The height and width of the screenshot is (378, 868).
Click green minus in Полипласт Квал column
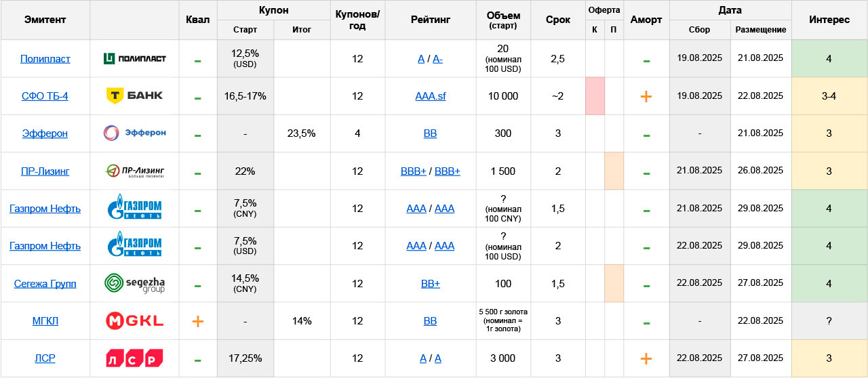[198, 61]
